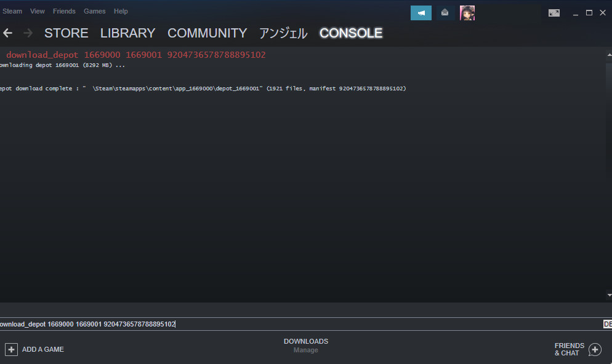Open the アンジェル profile tab
The image size is (612, 364).
pyautogui.click(x=283, y=33)
